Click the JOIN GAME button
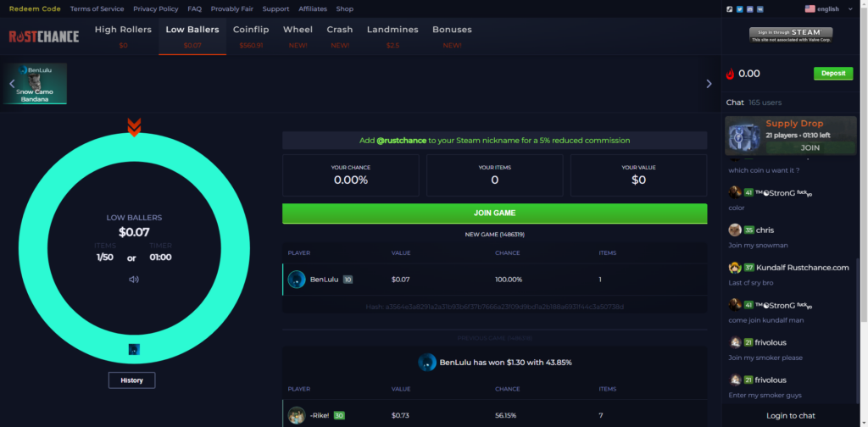 point(494,213)
